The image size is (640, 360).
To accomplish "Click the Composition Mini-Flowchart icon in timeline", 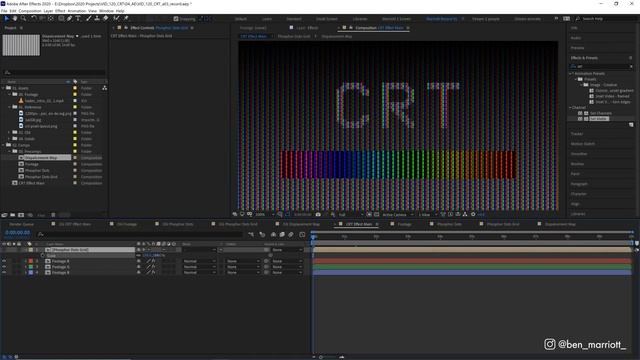I will tap(251, 234).
